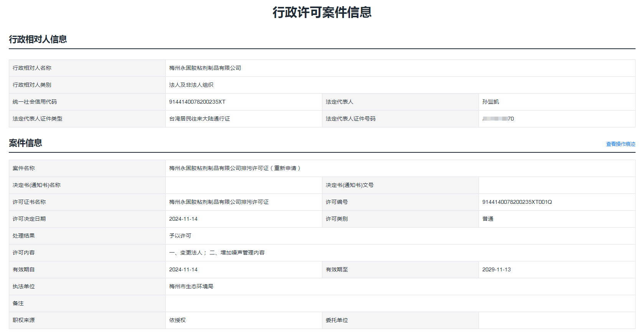Click the 法人及非法人组织 category value

click(191, 85)
